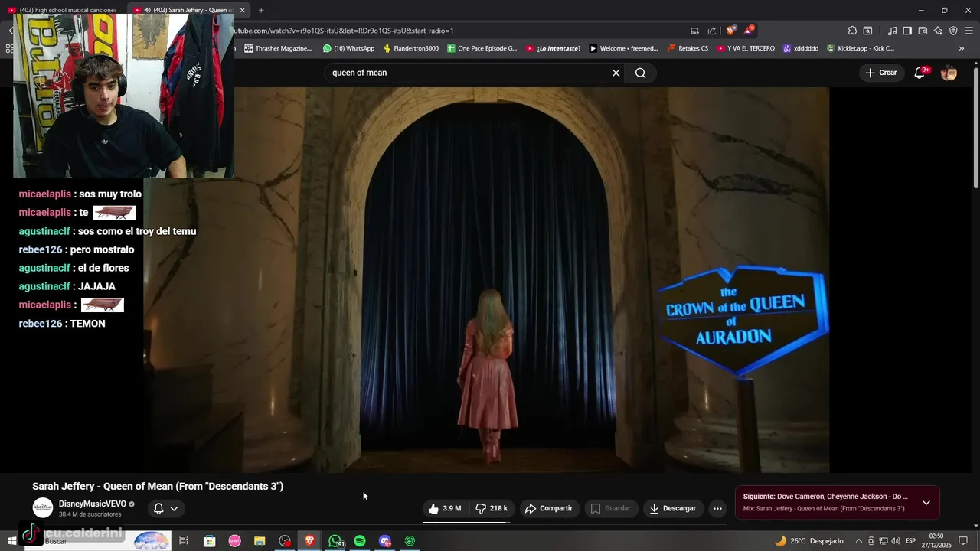Open a new browser tab
This screenshot has width=980, height=551.
coord(261,10)
